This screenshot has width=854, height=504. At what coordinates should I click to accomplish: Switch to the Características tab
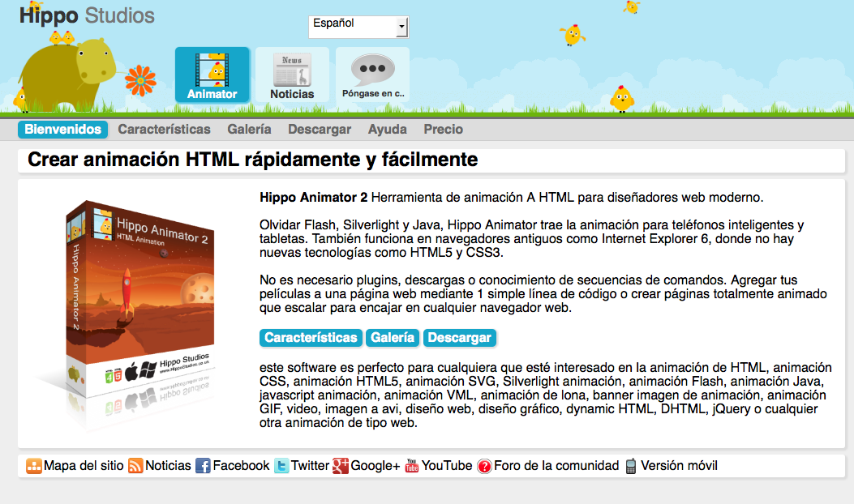pyautogui.click(x=164, y=130)
